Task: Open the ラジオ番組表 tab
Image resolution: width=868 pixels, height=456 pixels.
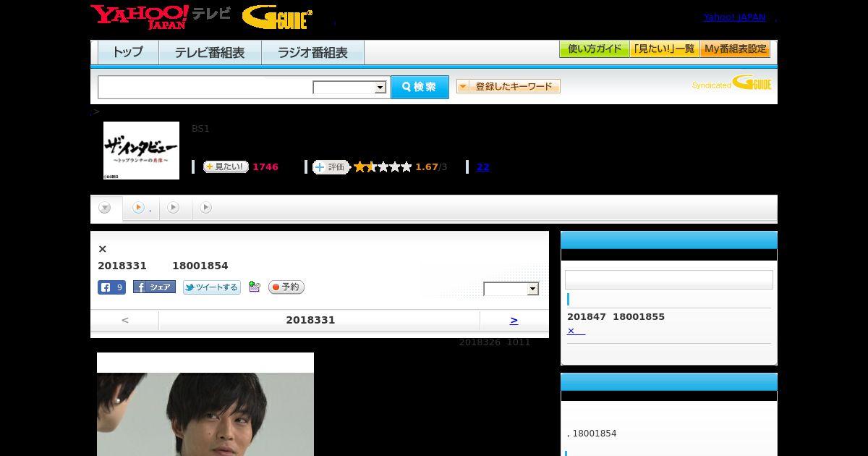Action: tap(312, 53)
